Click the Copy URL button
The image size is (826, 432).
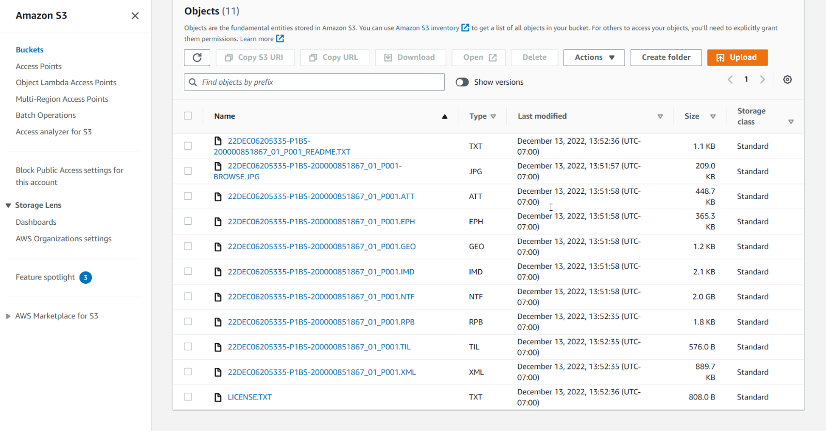[335, 57]
